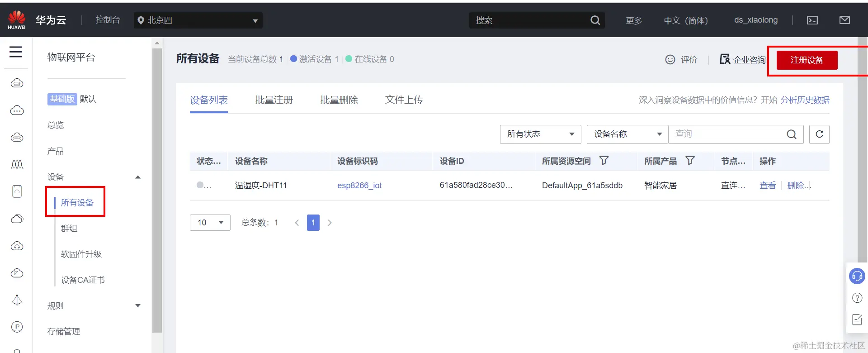Screen dimensions: 868x353
Task: Go to previous page arrow
Action: [297, 223]
